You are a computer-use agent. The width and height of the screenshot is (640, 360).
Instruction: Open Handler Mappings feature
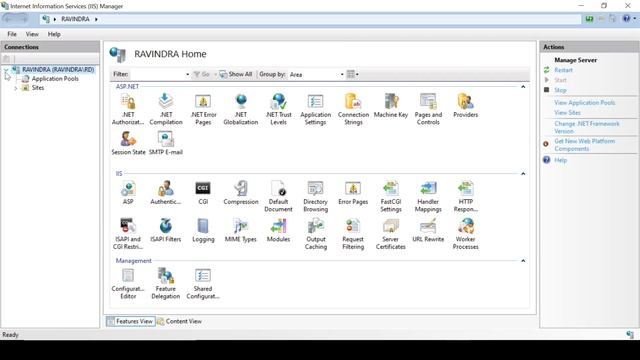pos(428,196)
